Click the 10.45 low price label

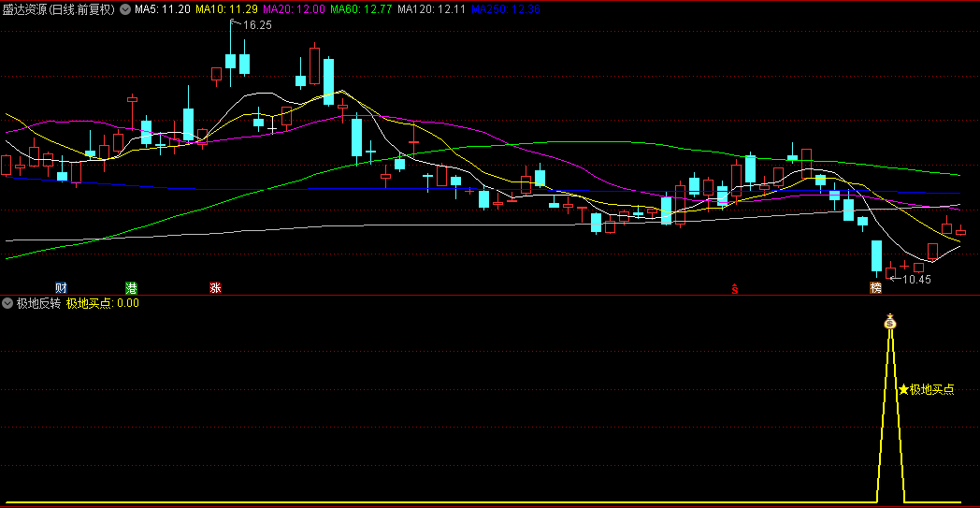point(916,280)
